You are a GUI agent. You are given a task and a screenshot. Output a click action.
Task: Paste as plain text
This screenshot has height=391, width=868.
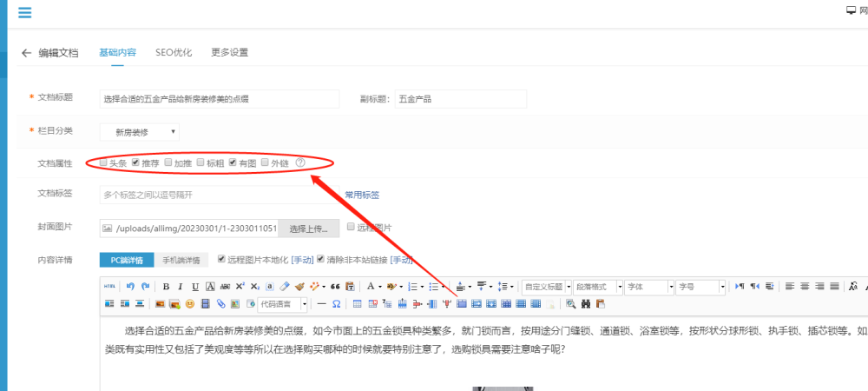[x=350, y=287]
